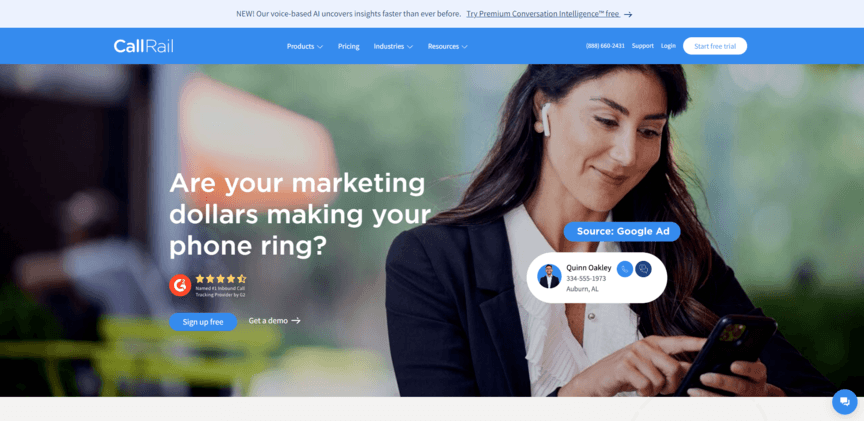Screen dimensions: 864x421
Task: Click the arrow after the Premium Conversation Intelligence link
Action: coord(628,14)
